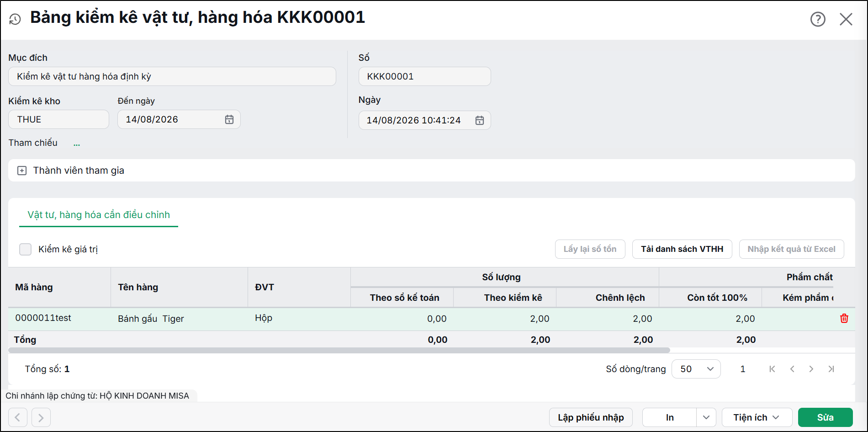
Task: Click the Lập phiếu nhập button
Action: (591, 417)
